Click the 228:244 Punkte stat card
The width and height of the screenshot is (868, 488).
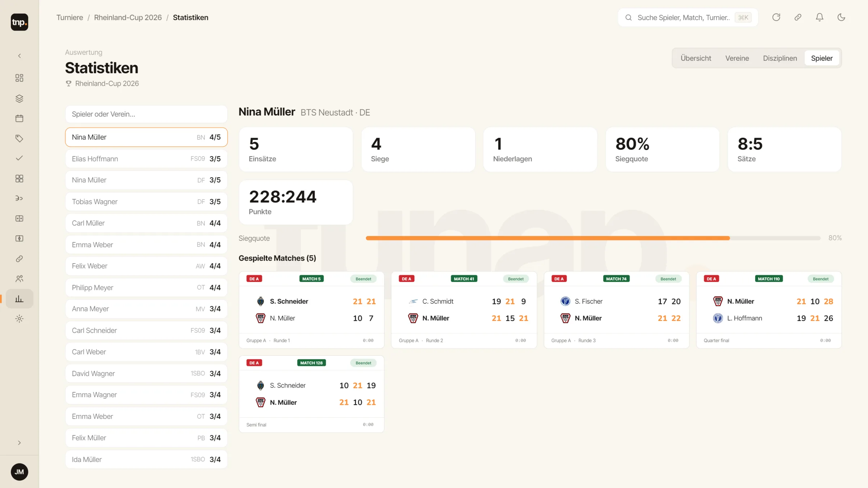click(296, 202)
